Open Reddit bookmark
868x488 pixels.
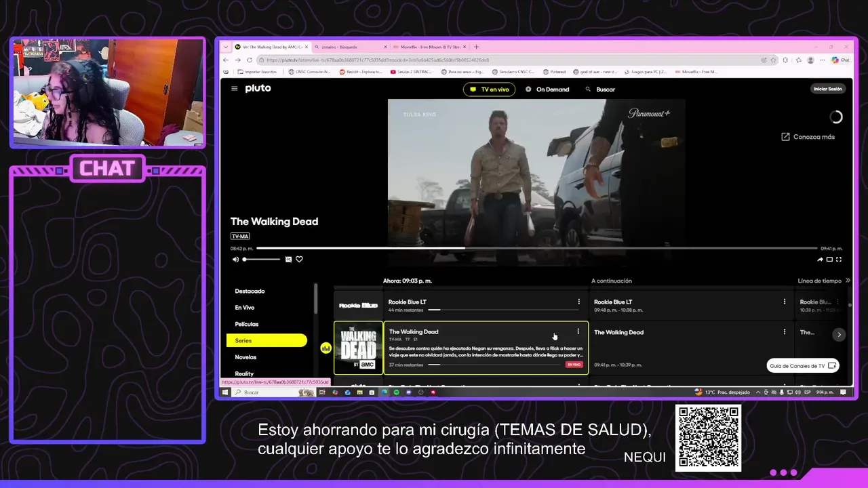point(361,71)
